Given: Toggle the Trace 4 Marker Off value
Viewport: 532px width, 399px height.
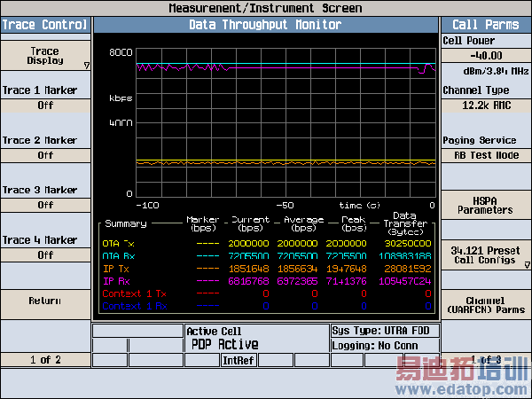Looking at the screenshot, I should 44,255.
